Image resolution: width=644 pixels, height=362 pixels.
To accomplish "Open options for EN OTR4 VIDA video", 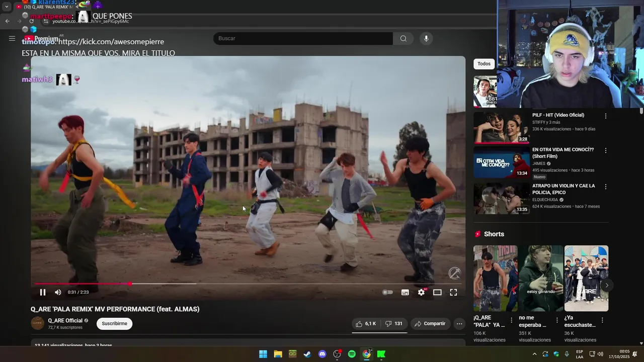I will point(606,150).
